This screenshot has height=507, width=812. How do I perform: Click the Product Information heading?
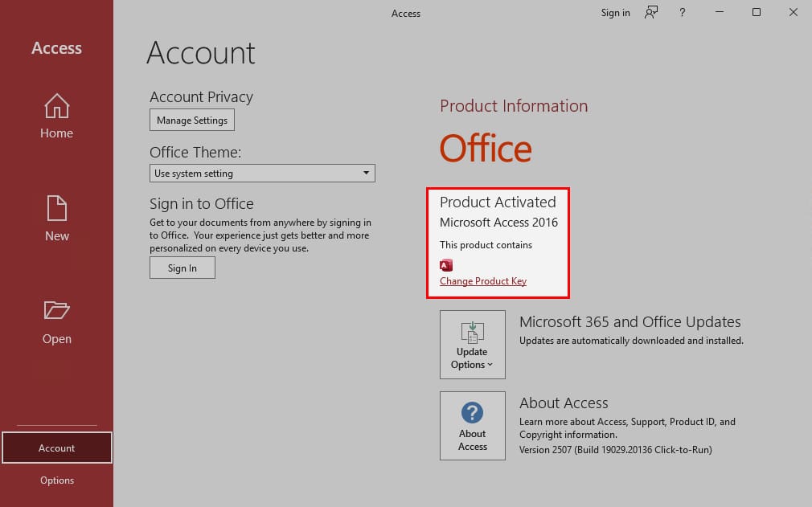[514, 106]
